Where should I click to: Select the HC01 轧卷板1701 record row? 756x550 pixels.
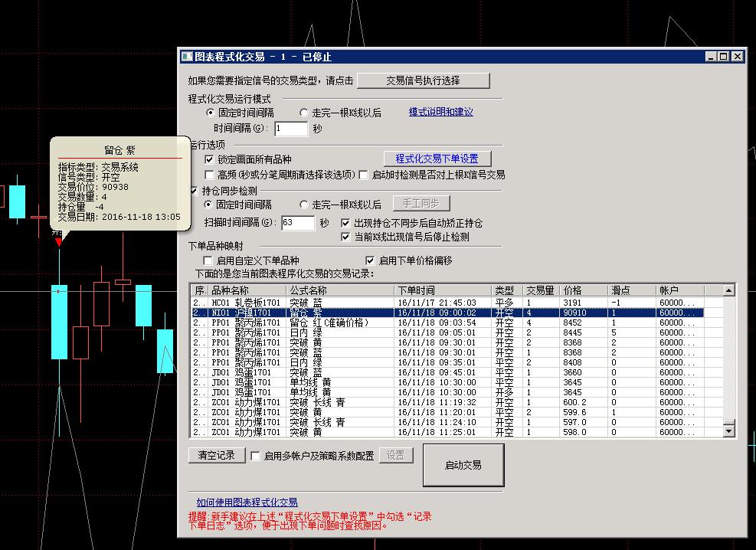448,303
